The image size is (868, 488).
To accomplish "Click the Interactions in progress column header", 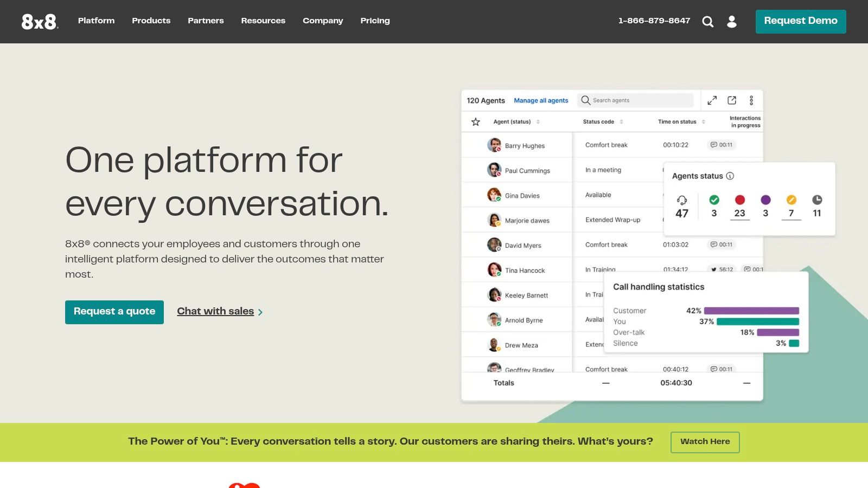I will coord(745,121).
